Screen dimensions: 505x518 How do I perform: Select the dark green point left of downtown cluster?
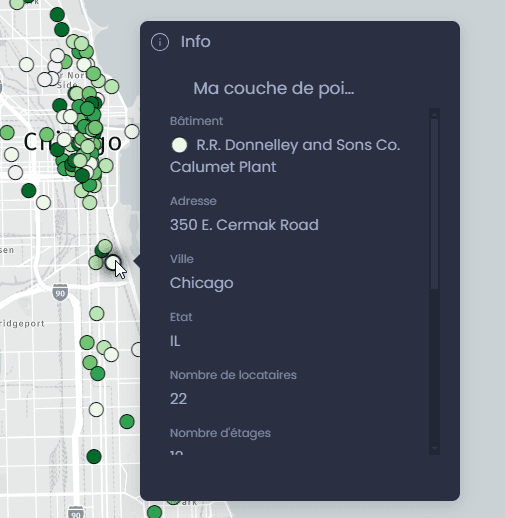(x=29, y=191)
